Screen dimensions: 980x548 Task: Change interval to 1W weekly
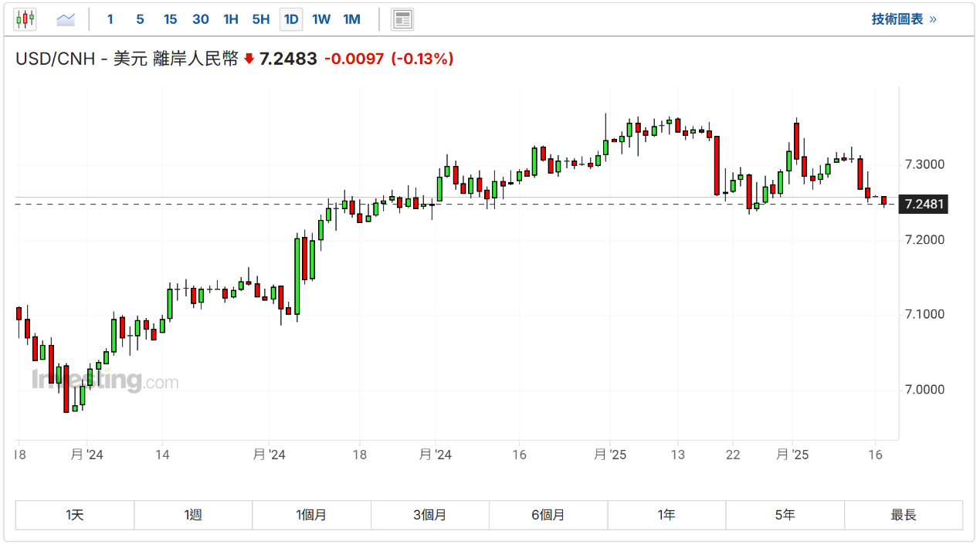(321, 19)
